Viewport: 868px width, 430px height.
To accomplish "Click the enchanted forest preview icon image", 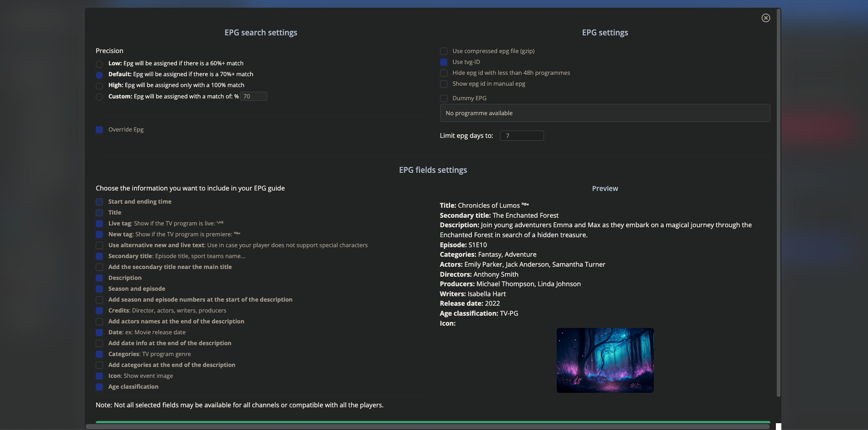I will coord(605,360).
